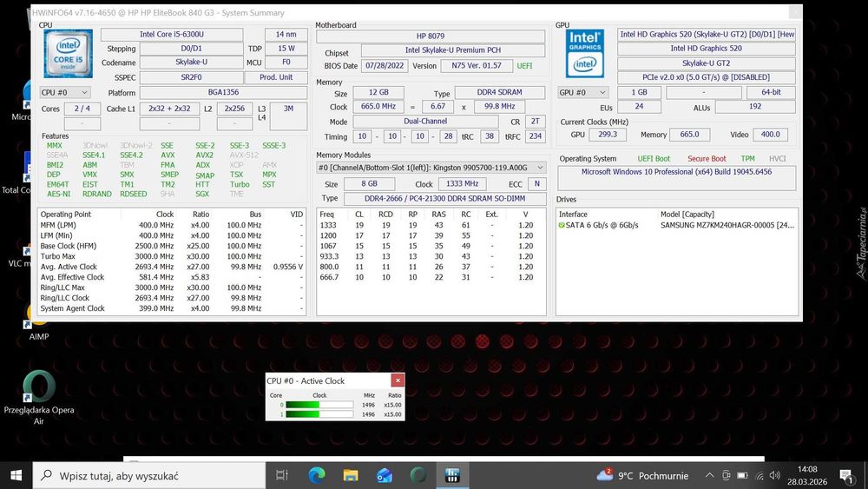
Task: Click the BGA1356 platform field
Action: coord(224,92)
